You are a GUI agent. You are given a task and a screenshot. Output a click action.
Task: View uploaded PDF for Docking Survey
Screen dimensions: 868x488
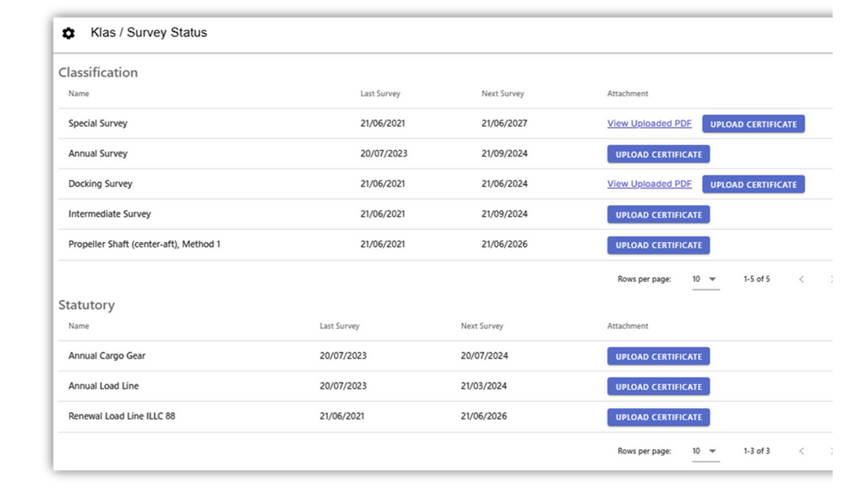click(x=649, y=184)
